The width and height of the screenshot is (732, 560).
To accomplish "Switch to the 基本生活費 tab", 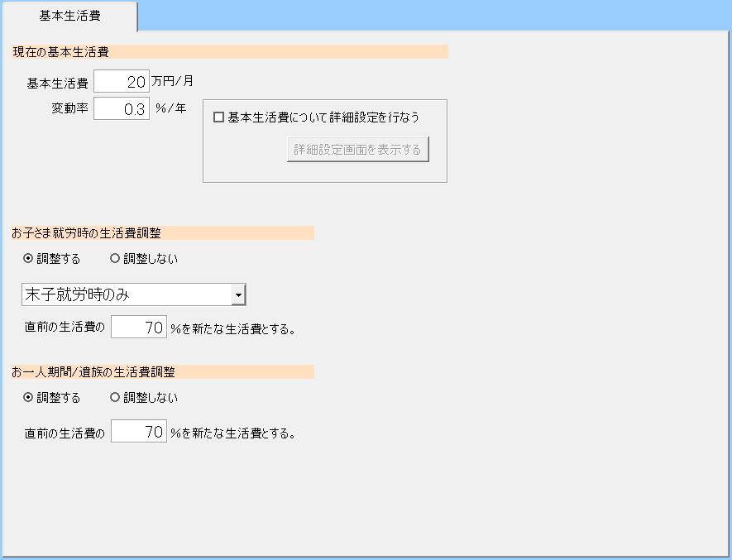I will pyautogui.click(x=69, y=16).
